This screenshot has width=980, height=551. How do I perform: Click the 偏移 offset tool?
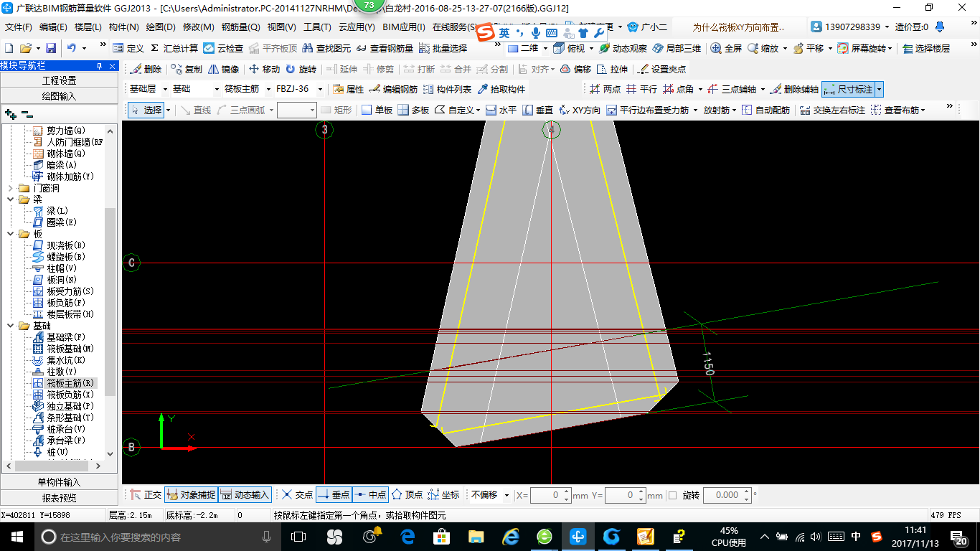click(575, 70)
